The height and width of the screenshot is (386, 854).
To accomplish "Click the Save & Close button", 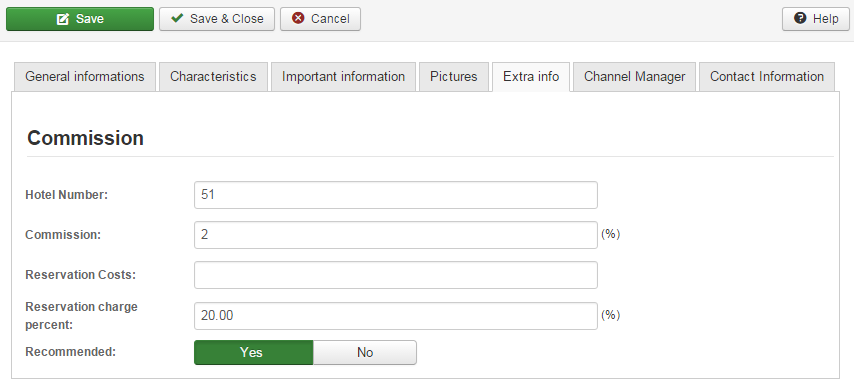I will [x=217, y=19].
